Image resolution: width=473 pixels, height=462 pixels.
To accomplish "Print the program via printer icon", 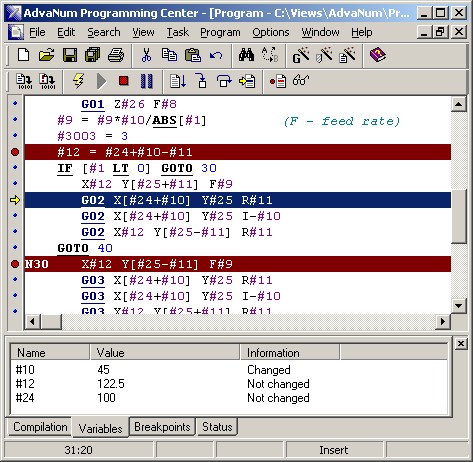I will [116, 55].
